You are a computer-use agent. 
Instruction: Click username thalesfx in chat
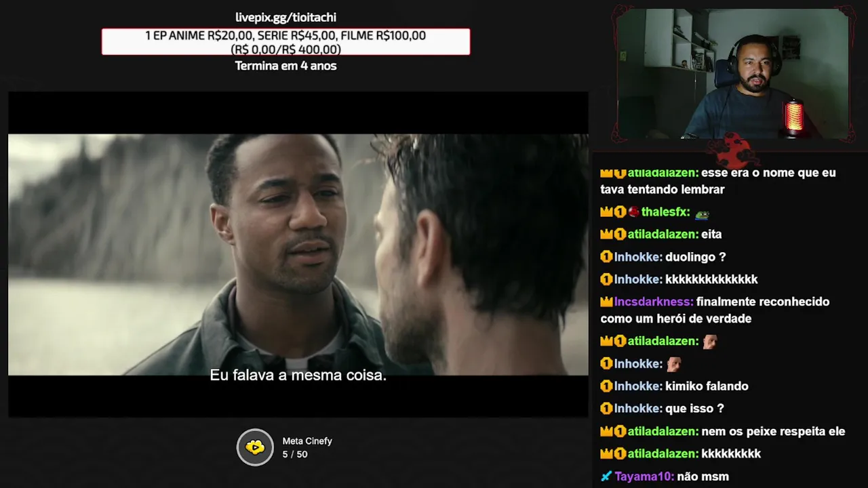pos(665,212)
